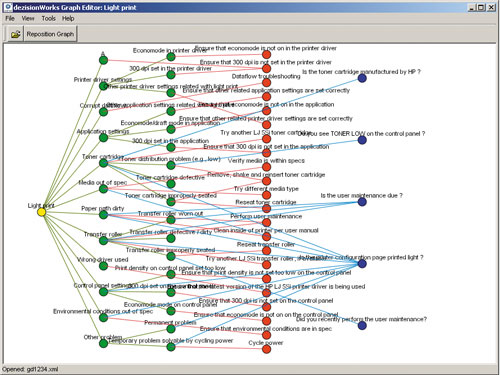The image size is (500, 375).
Task: Select the green Permanent problem node
Action: 171,329
